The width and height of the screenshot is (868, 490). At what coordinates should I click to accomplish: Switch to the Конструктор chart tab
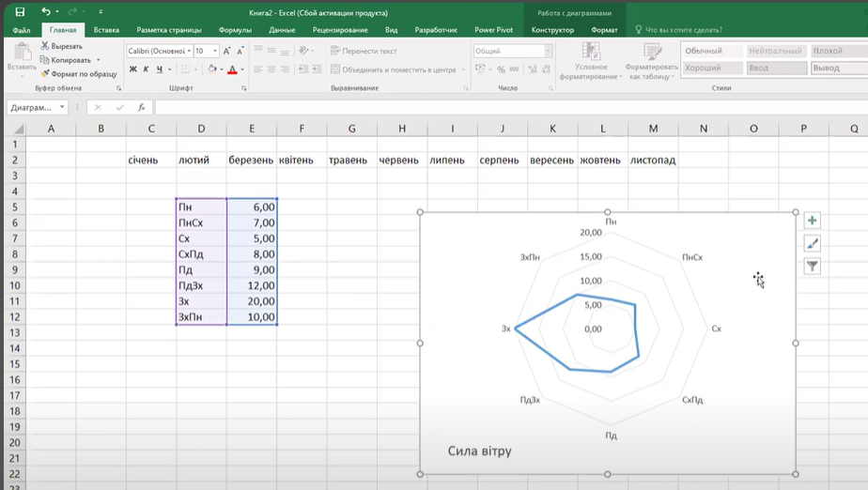click(552, 30)
